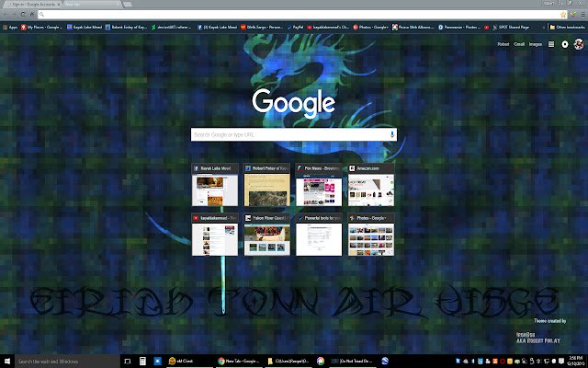Open the Google account profile picture

tap(579, 44)
